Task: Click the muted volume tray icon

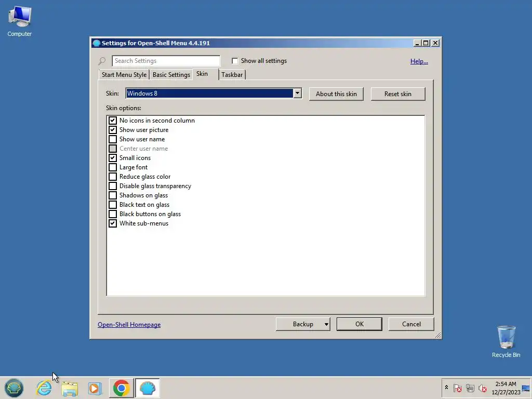Action: tap(482, 388)
